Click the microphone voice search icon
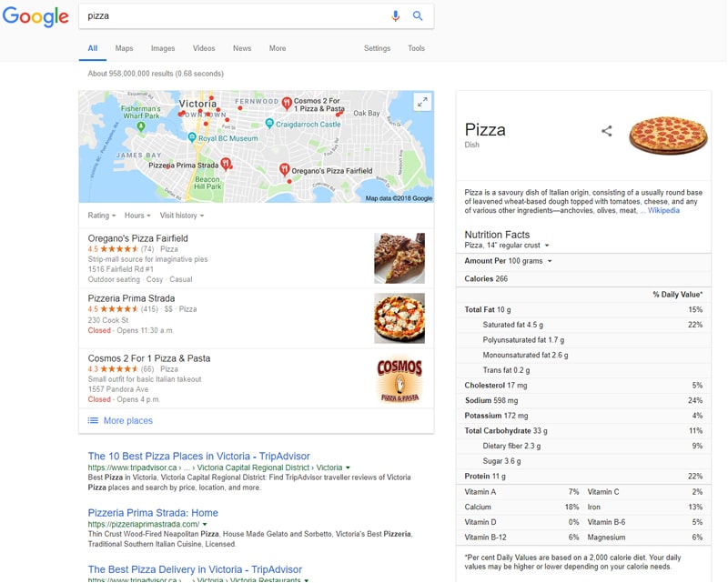The height and width of the screenshot is (583, 728). click(x=393, y=15)
